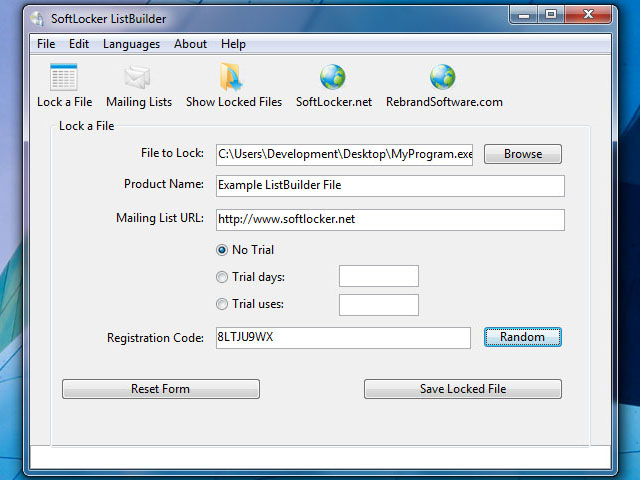Minimize the SoftLocker ListBuilder window

524,15
